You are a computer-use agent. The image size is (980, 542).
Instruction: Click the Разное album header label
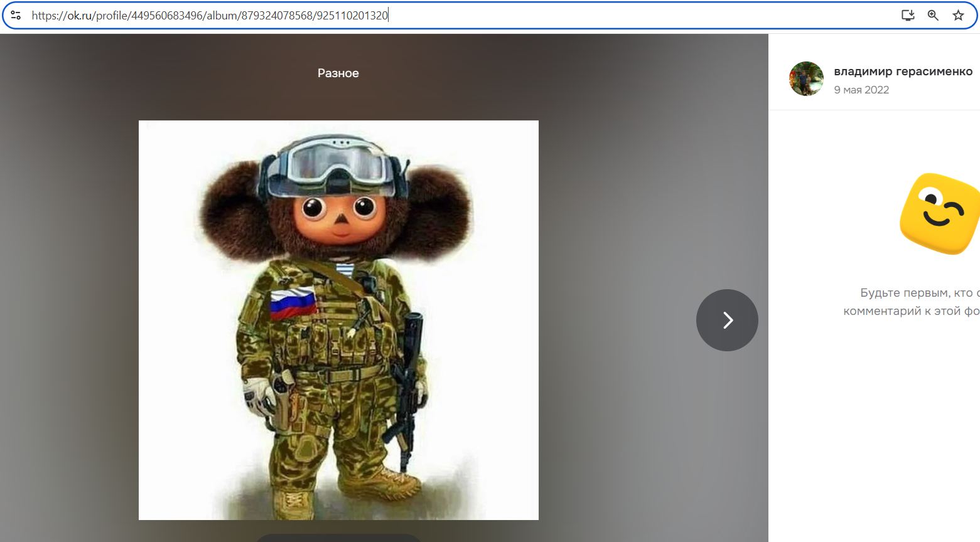click(x=337, y=73)
